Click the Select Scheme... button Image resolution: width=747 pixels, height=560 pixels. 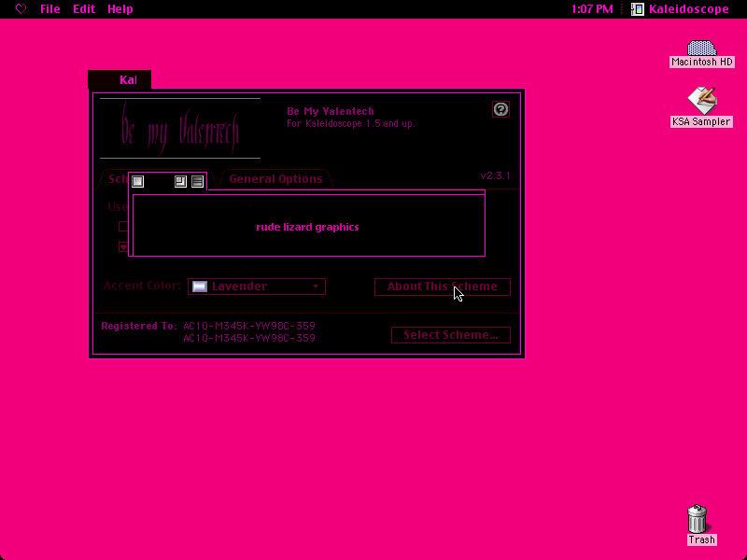451,335
